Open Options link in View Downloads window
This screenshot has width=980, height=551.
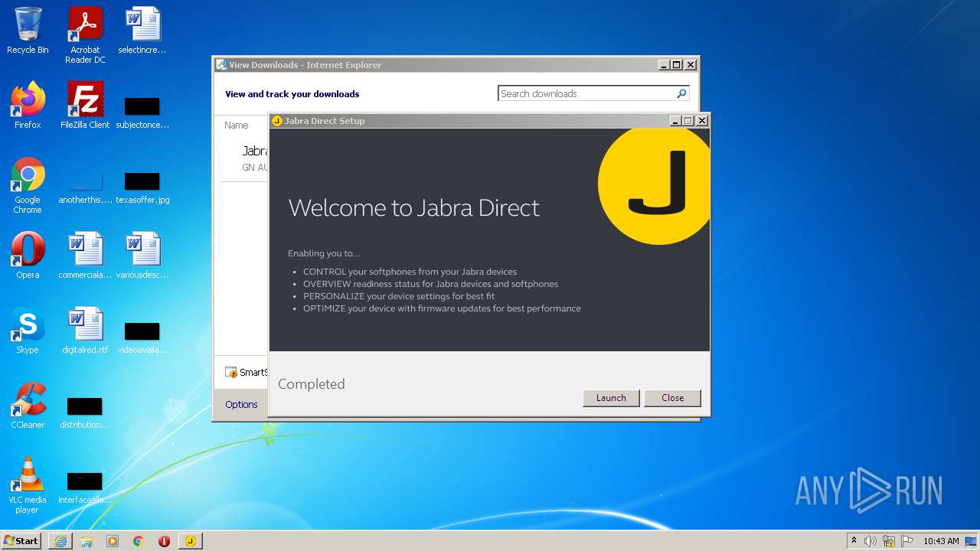241,404
